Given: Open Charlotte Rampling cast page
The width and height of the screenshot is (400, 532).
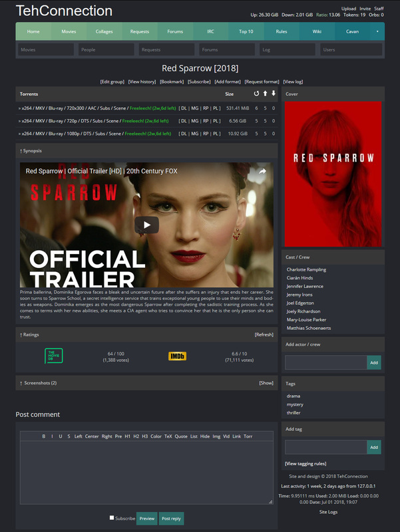Looking at the screenshot, I should [x=306, y=270].
